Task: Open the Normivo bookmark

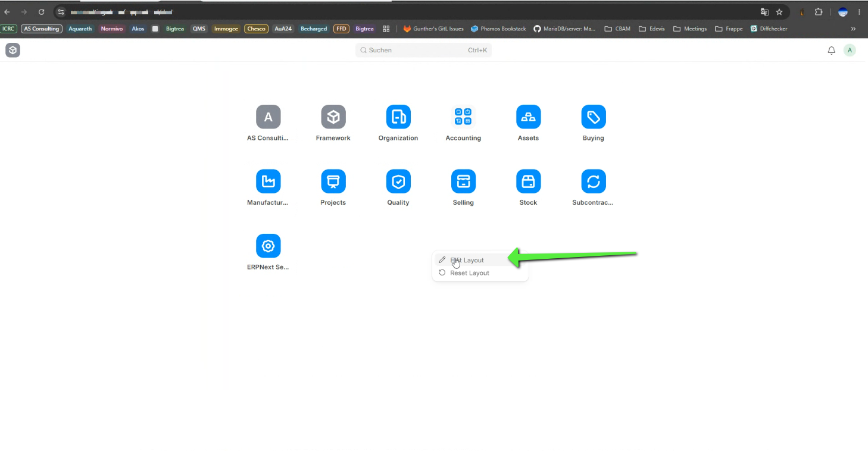Action: tap(111, 29)
